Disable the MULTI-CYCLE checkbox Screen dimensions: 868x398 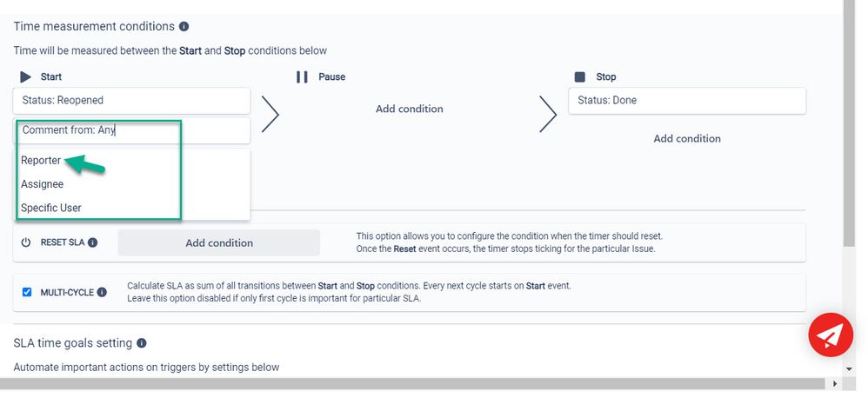coord(27,293)
